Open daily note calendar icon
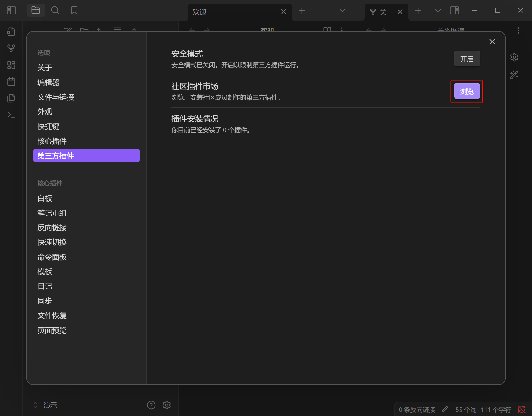 click(11, 82)
